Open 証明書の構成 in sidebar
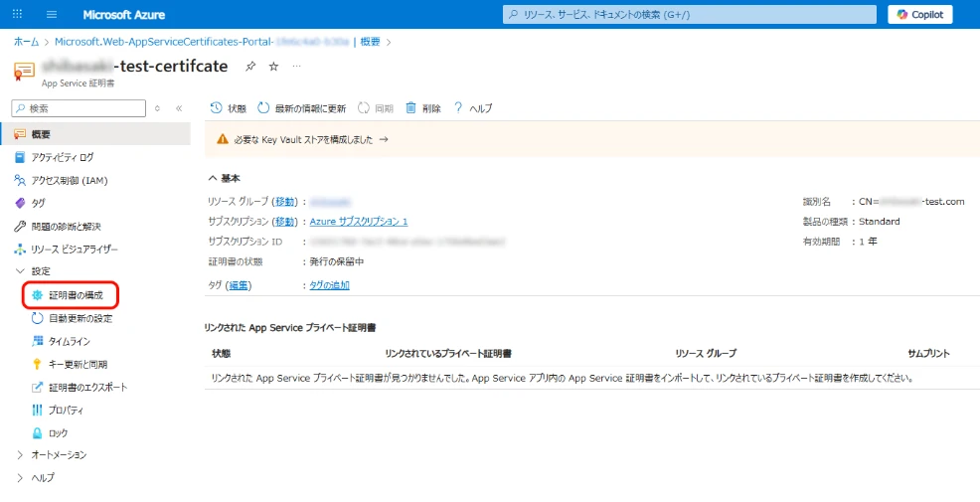 point(76,295)
